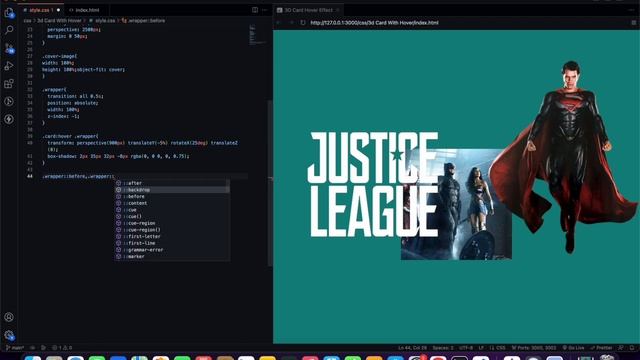Open Source Control view in activity bar
Image resolution: width=640 pixels, height=360 pixels.
9,48
